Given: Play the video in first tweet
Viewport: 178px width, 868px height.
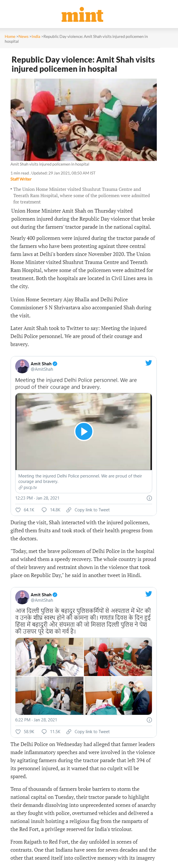Looking at the screenshot, I should [83, 431].
